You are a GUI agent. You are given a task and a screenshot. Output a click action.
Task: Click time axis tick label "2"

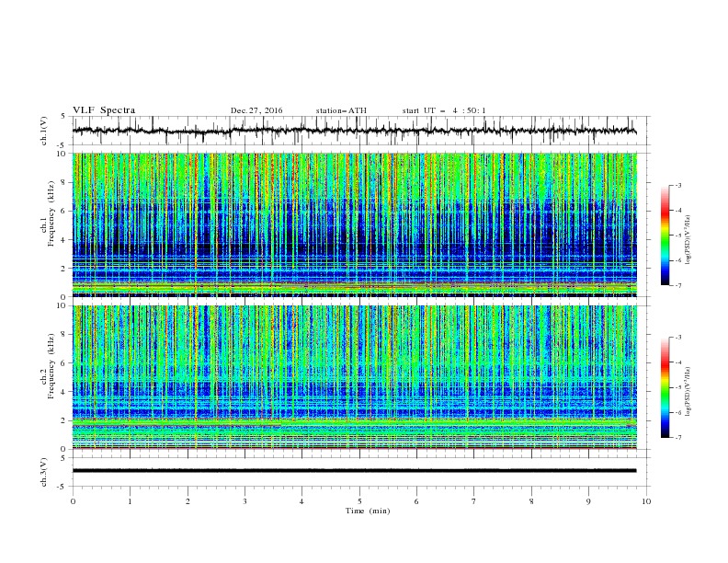pyautogui.click(x=188, y=501)
